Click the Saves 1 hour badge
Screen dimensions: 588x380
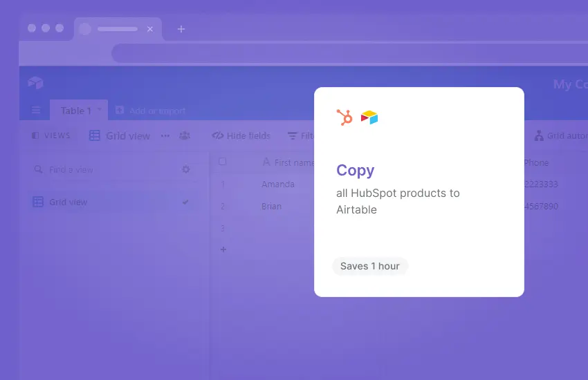pos(370,266)
